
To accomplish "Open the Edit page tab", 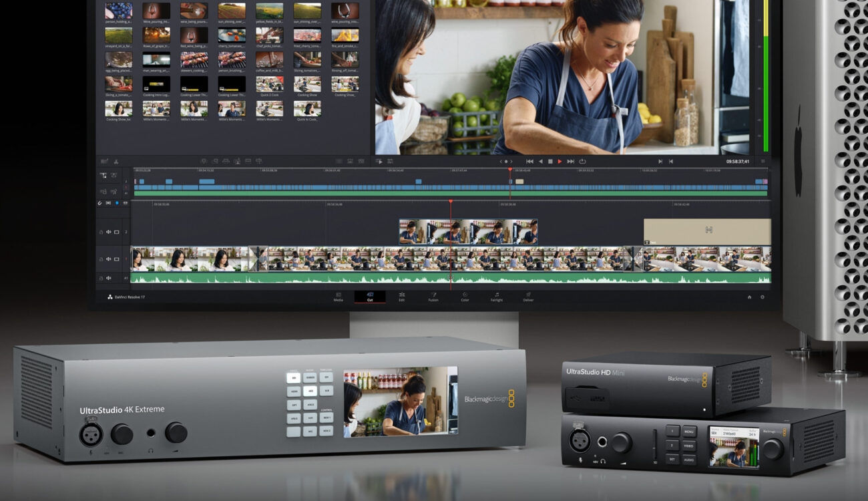I will click(401, 297).
